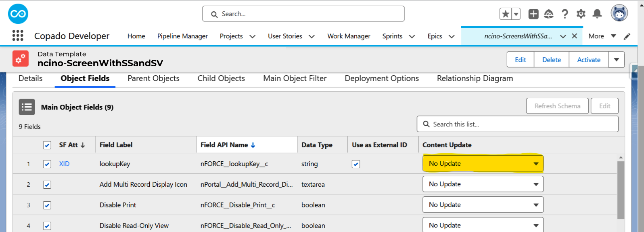
Task: Open Content Update dropdown for Disable Read-Only View
Action: pyautogui.click(x=483, y=225)
